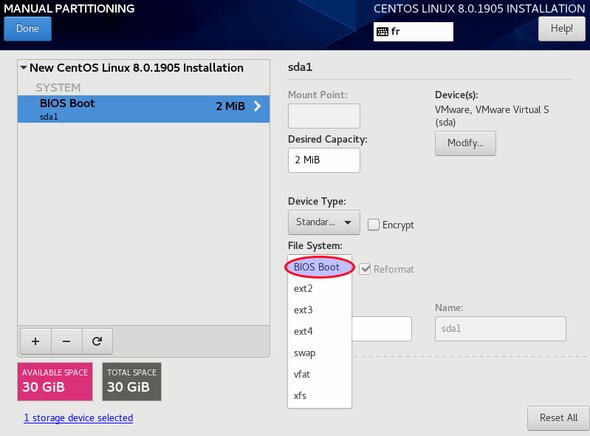This screenshot has height=436, width=590.
Task: Click the Modify... devices button
Action: [x=465, y=143]
